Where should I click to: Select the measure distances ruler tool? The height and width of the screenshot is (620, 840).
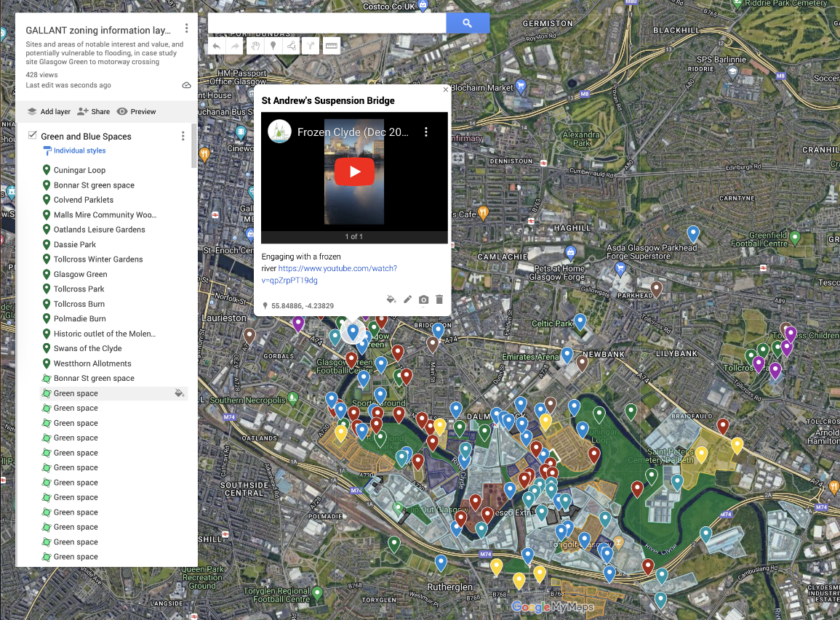click(x=332, y=46)
